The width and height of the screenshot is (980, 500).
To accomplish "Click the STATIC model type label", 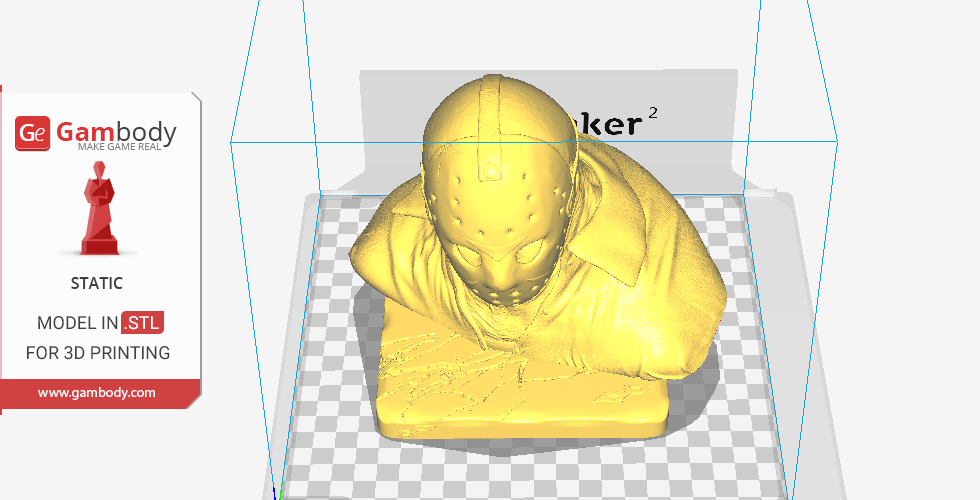I will click(97, 284).
